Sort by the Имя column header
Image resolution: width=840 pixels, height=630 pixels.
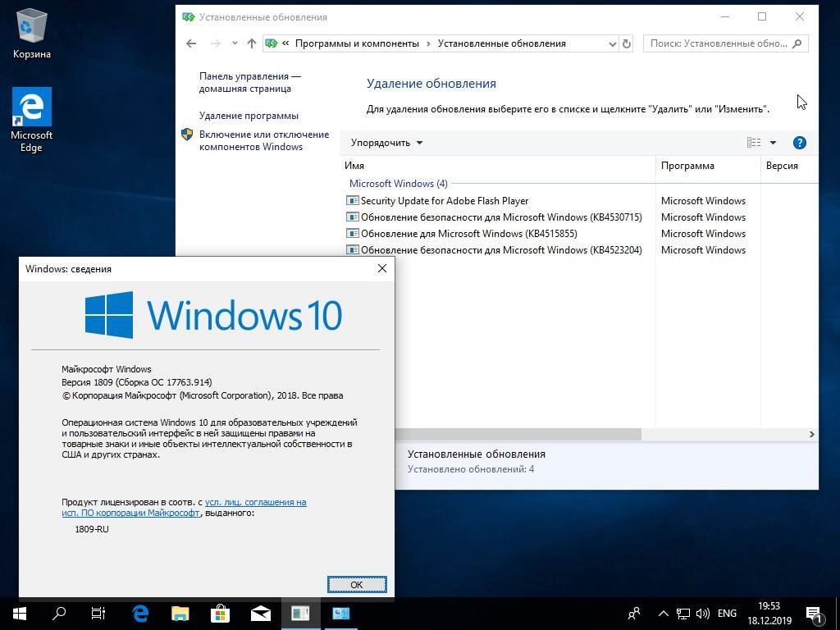coord(498,166)
